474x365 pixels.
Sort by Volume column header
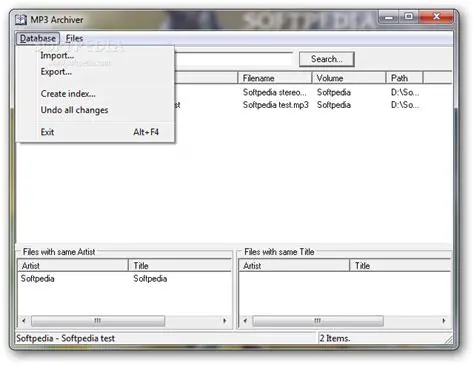coord(349,78)
